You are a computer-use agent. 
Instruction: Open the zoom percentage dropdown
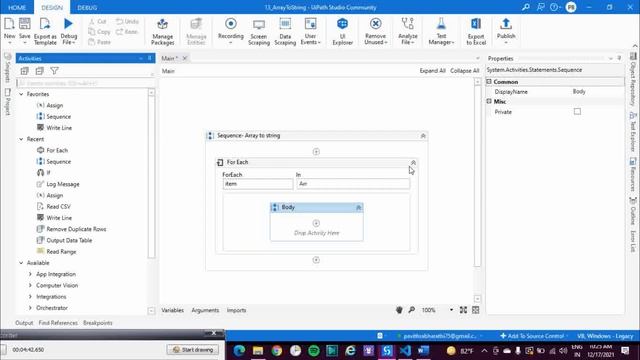pos(451,310)
